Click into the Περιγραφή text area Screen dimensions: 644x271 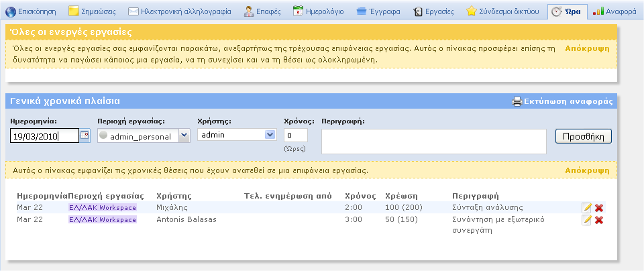pos(433,142)
